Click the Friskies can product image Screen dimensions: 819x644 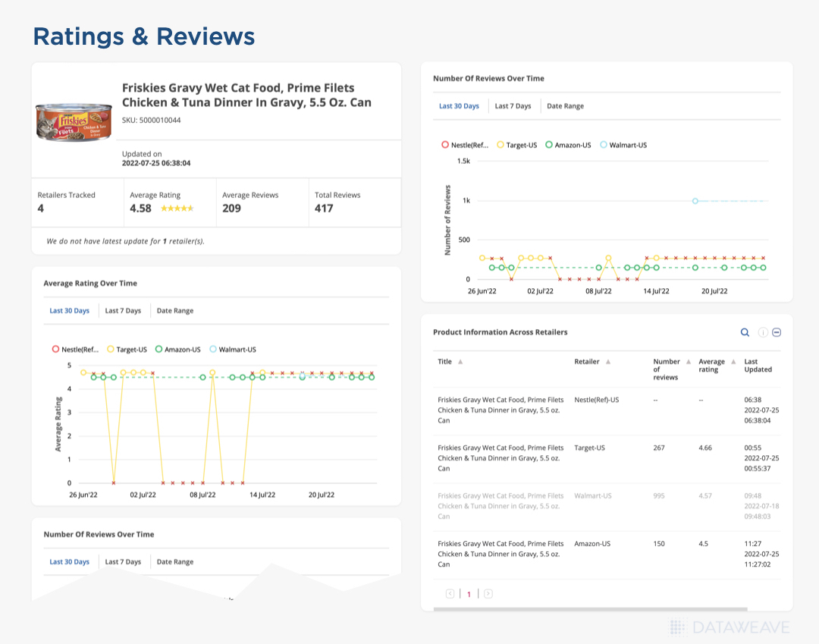(x=74, y=122)
